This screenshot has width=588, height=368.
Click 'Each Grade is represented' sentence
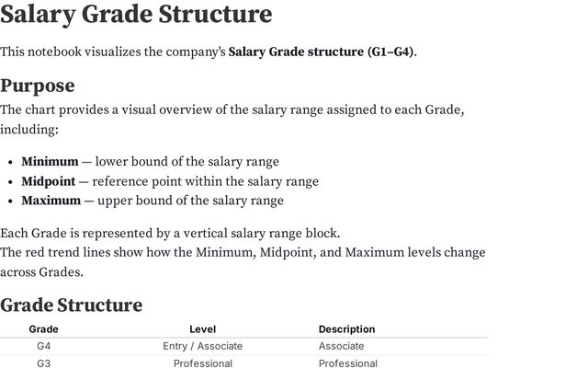pos(170,233)
